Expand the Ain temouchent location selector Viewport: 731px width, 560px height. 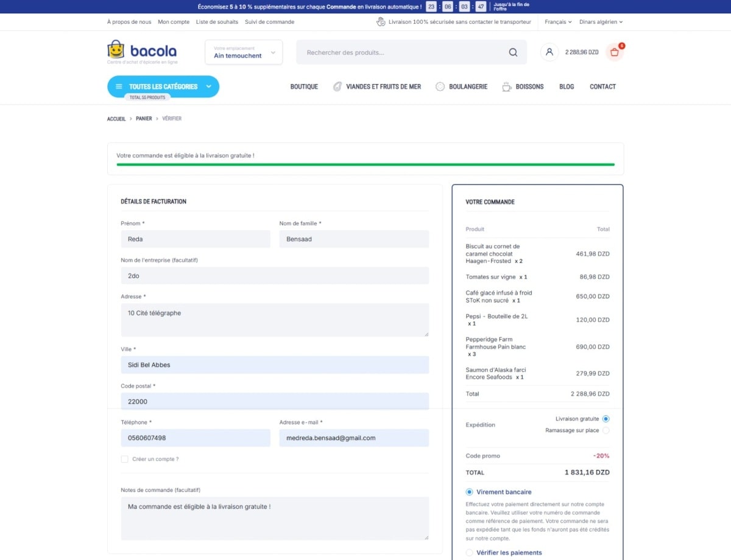[x=244, y=52]
